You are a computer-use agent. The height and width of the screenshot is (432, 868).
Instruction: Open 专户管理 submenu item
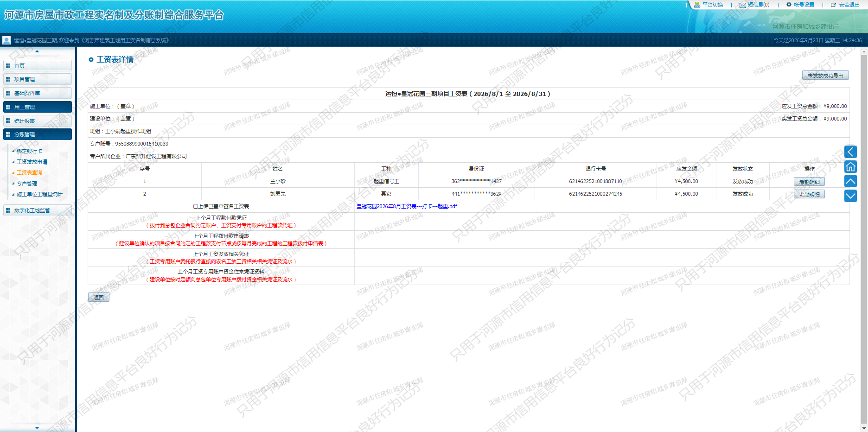[x=27, y=184]
